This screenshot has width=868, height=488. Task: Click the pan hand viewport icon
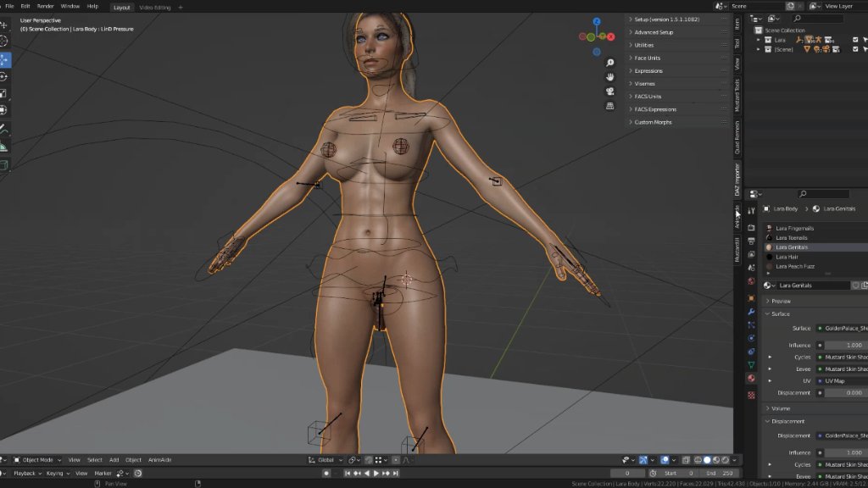click(609, 77)
